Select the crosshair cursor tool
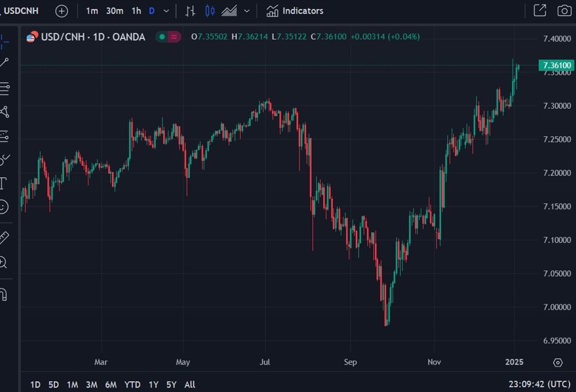Screen dimensions: 576x392 [4, 42]
